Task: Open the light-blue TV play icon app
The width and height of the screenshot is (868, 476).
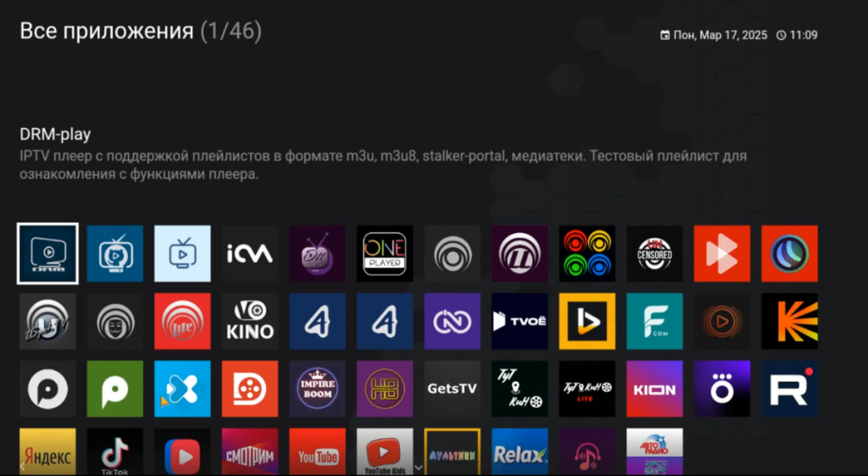Action: point(183,253)
